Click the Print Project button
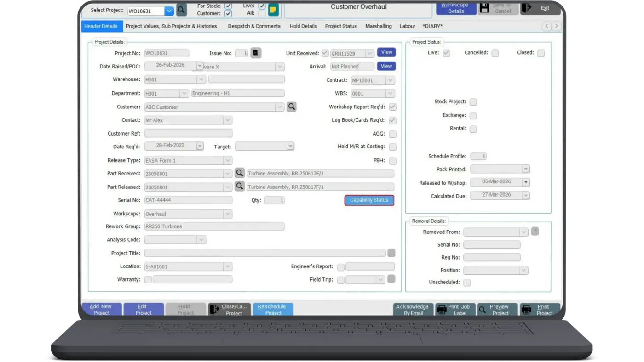Viewport: 644px width, 362px height. coord(540,309)
